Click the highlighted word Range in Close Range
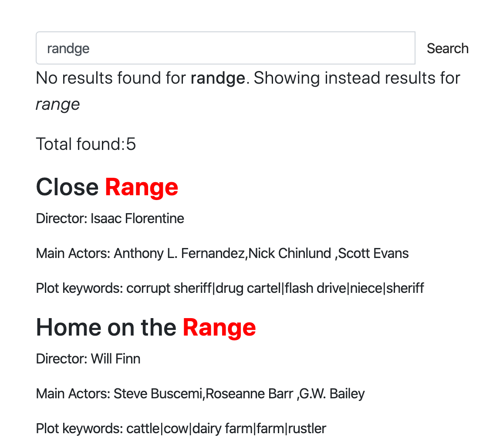Viewport: 493px width, 448px height. click(x=141, y=187)
